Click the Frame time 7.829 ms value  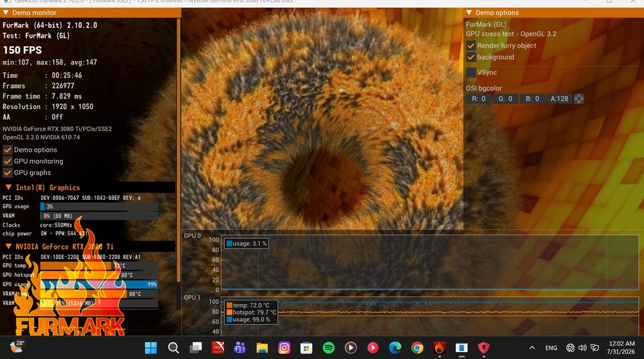[66, 96]
